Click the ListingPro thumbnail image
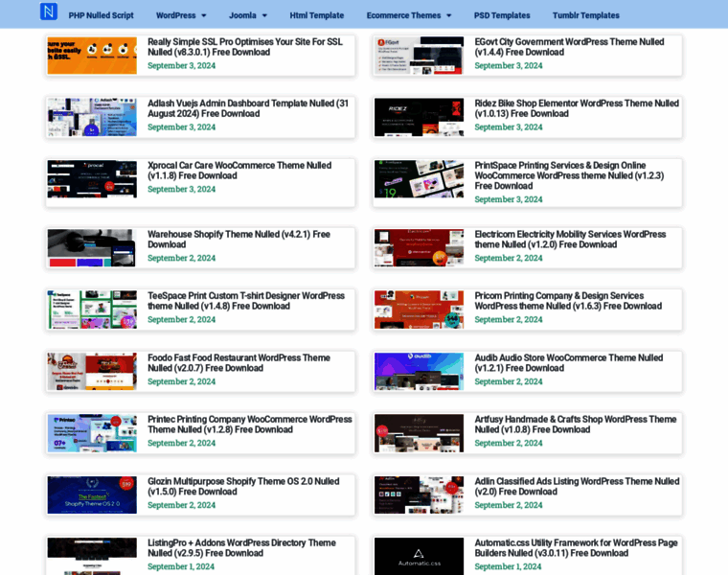728x575 pixels. 92,557
